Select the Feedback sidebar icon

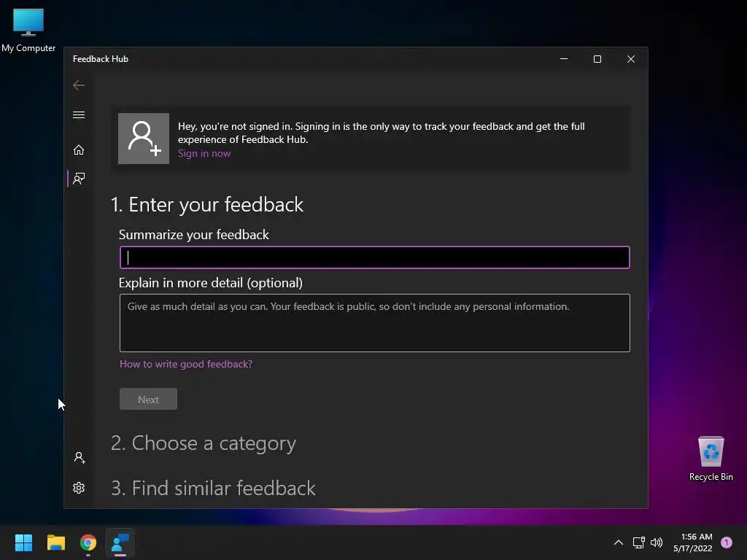[x=79, y=179]
